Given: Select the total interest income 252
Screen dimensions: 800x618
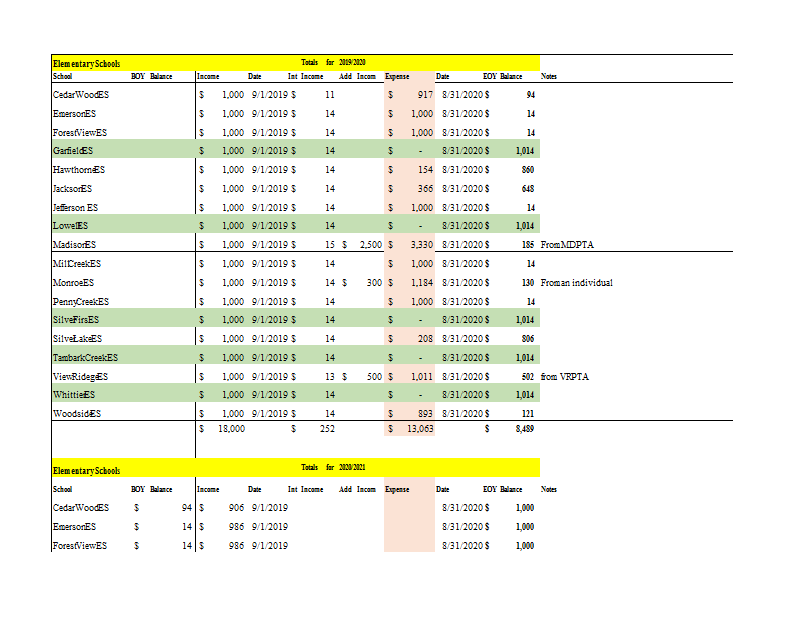Looking at the screenshot, I should tap(327, 429).
